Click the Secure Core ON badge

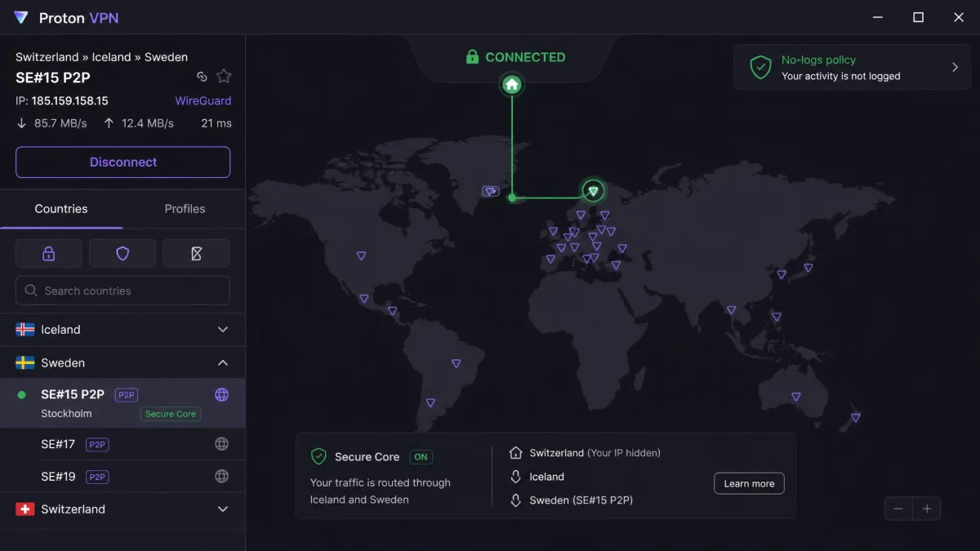point(421,457)
